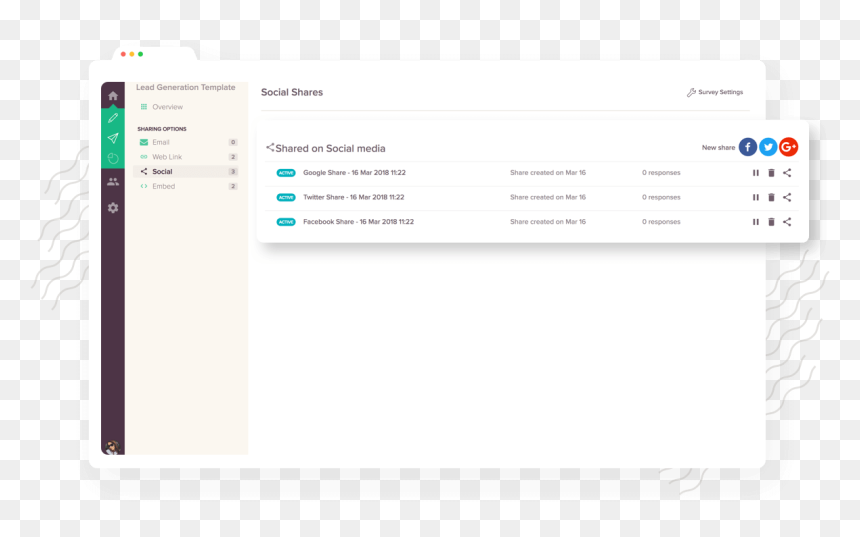
Task: Go to the Home icon in sidebar
Action: pos(112,96)
